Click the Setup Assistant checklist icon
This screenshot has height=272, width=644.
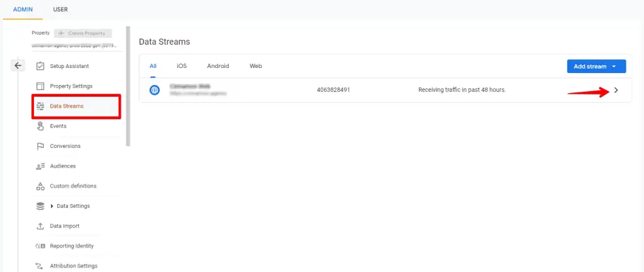point(40,66)
